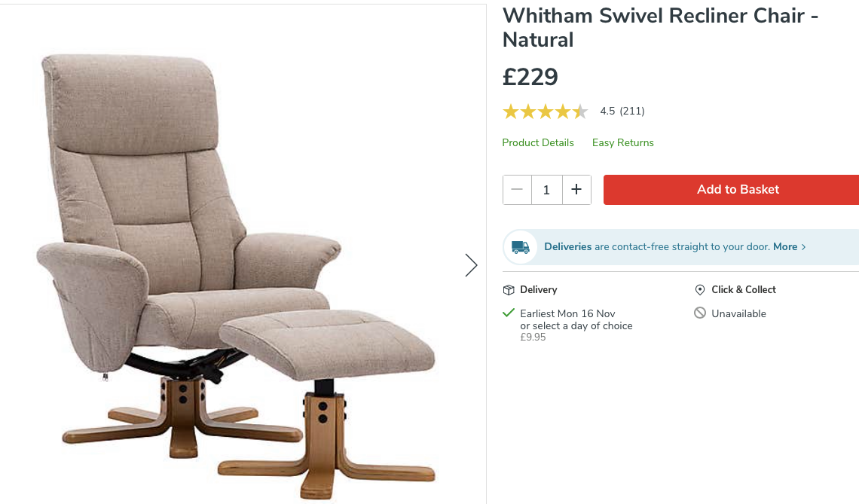The image size is (859, 504).
Task: Increase quantity with the plus button
Action: point(576,190)
